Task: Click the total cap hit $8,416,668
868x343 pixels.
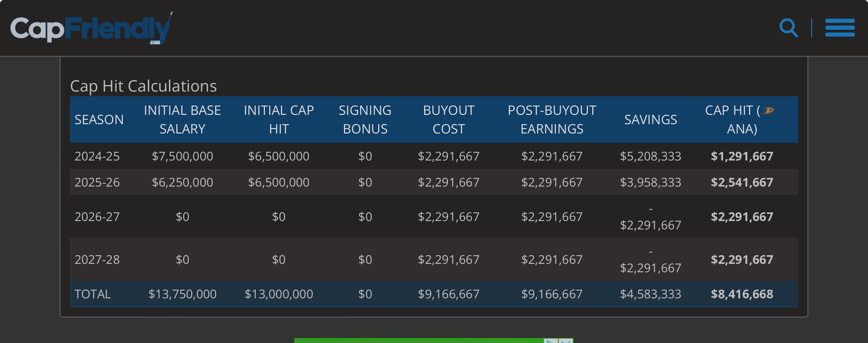Action: coord(742,294)
